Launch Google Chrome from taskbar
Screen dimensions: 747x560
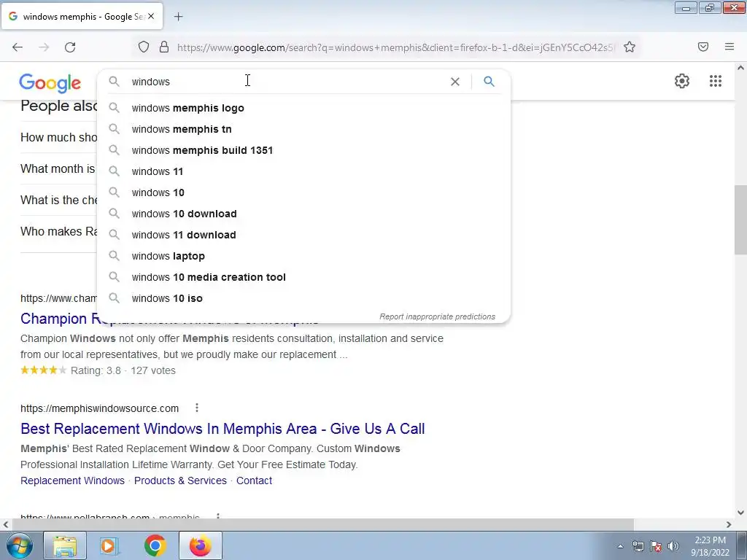(x=155, y=545)
